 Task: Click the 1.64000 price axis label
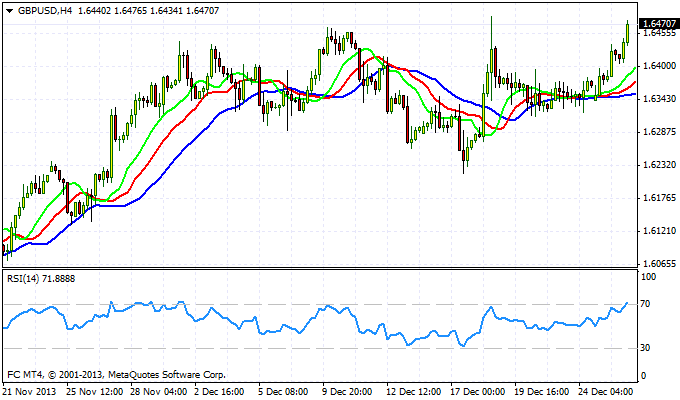660,66
